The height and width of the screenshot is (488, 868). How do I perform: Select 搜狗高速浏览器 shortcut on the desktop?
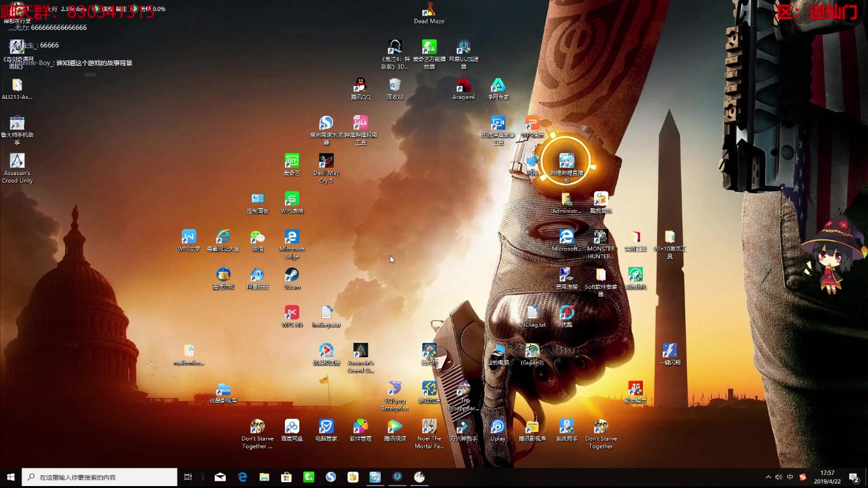[326, 130]
